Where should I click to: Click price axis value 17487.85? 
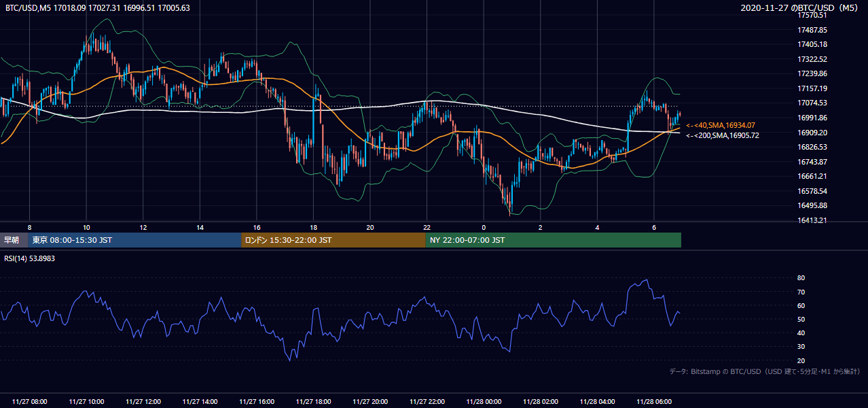(812, 30)
